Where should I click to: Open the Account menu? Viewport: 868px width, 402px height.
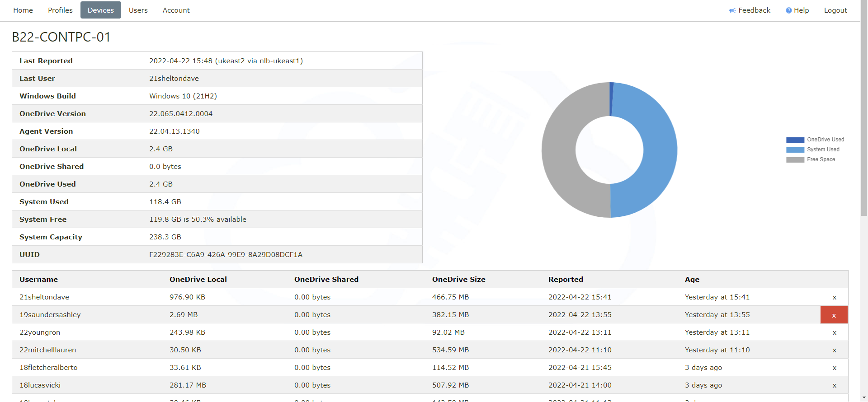[x=176, y=10]
